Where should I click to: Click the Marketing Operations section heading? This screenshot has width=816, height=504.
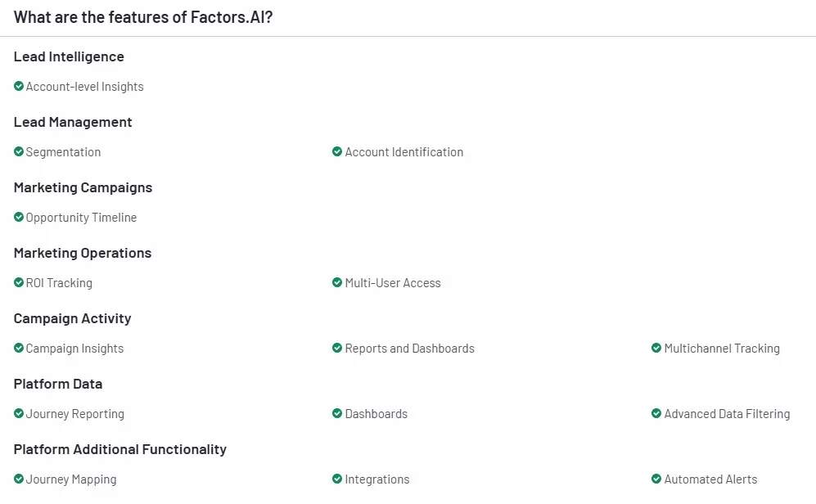coord(83,254)
